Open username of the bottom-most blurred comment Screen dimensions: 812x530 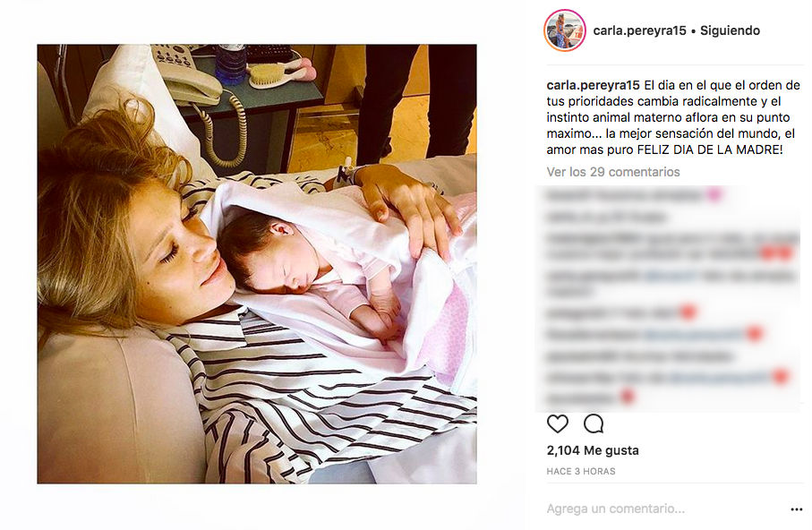point(580,398)
